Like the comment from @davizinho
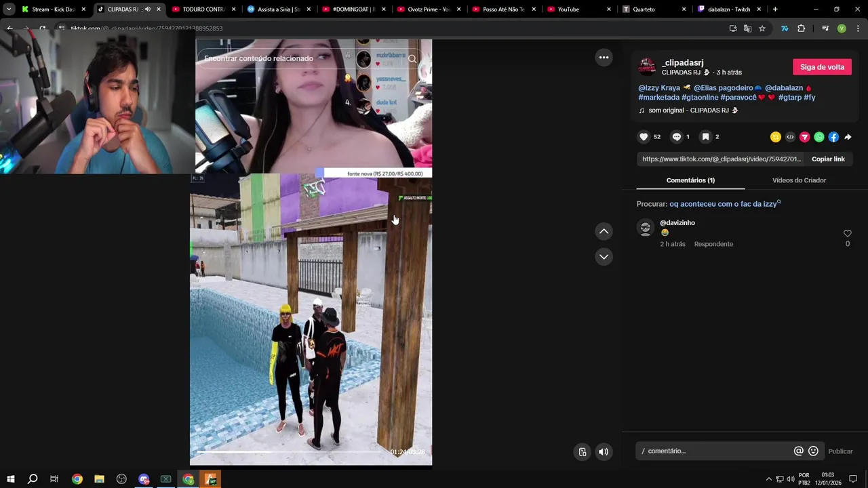Image resolution: width=868 pixels, height=488 pixels. point(847,234)
